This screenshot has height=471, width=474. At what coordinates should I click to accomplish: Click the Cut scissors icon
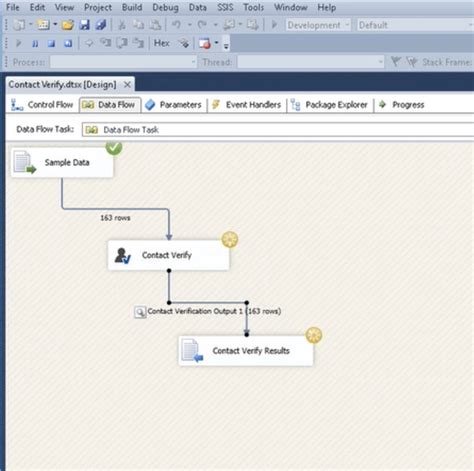tap(122, 25)
